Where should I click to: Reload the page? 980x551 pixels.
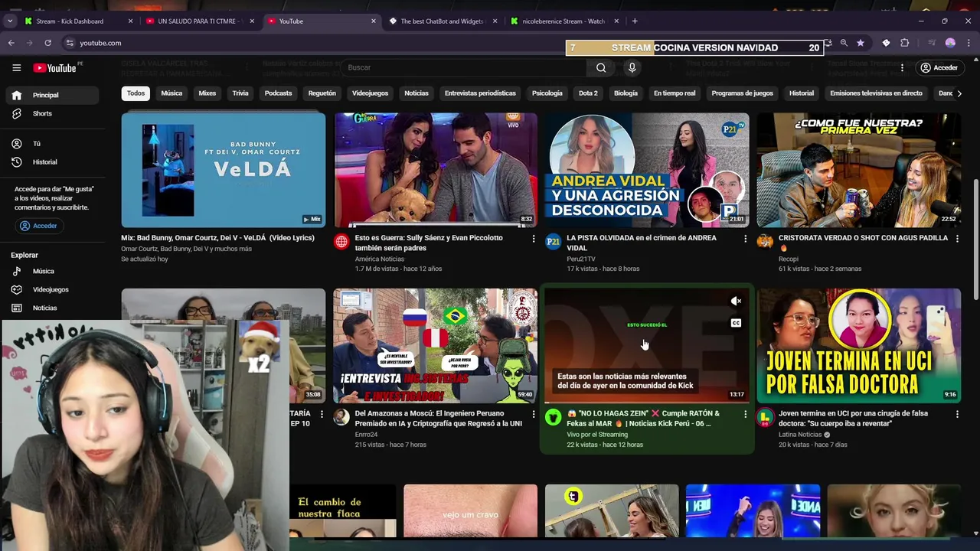pos(47,43)
